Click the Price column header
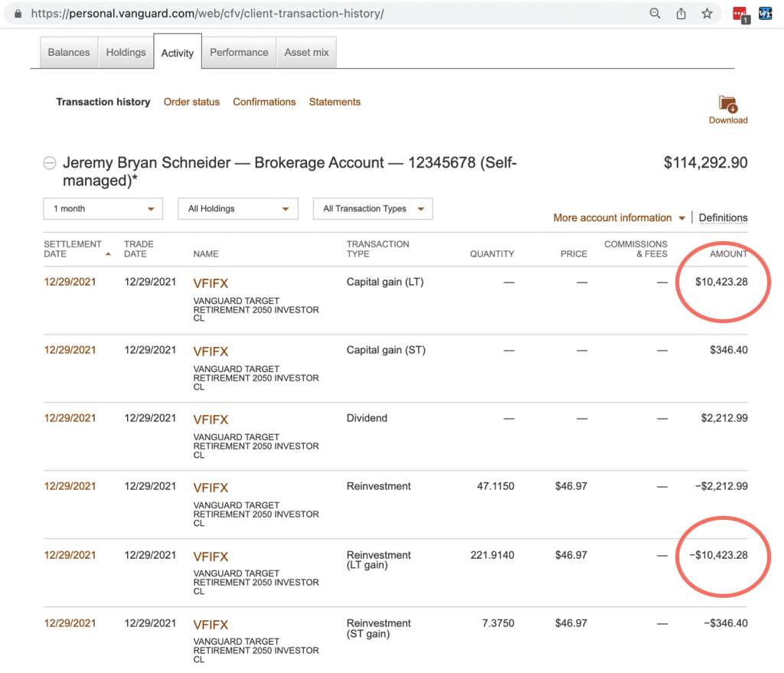 point(573,254)
